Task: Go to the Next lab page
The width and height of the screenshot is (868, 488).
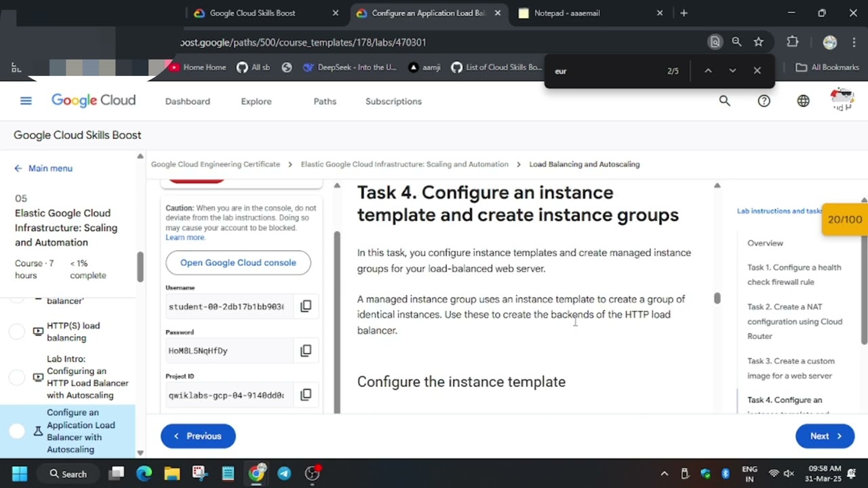Action: [825, 436]
